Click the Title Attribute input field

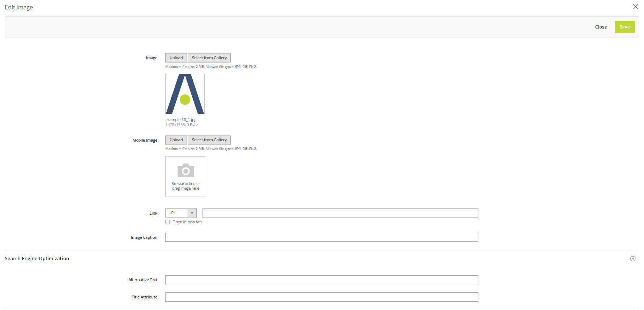[321, 297]
